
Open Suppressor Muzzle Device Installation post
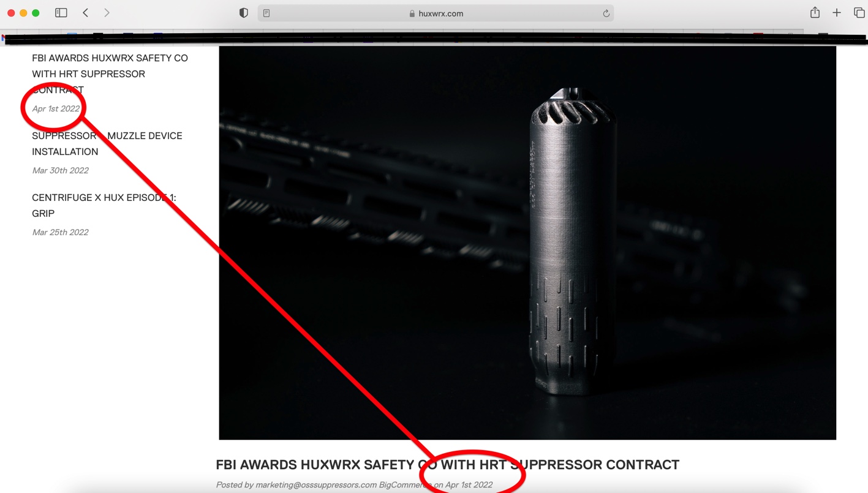(107, 143)
